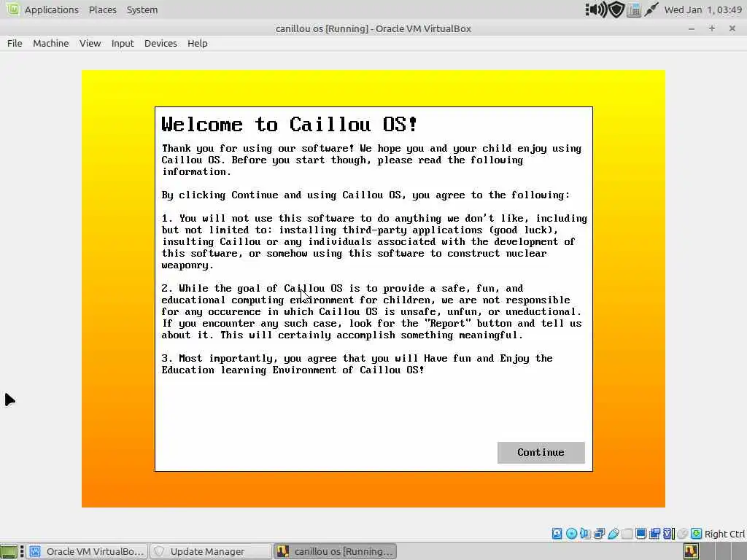747x560 pixels.
Task: Switch to the Oracle VM VirtualBox taskbar window
Action: coord(88,551)
